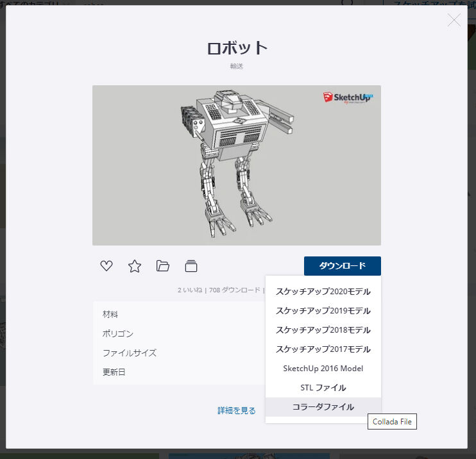Favorite the model with the star icon
The height and width of the screenshot is (459, 476).
coord(135,266)
